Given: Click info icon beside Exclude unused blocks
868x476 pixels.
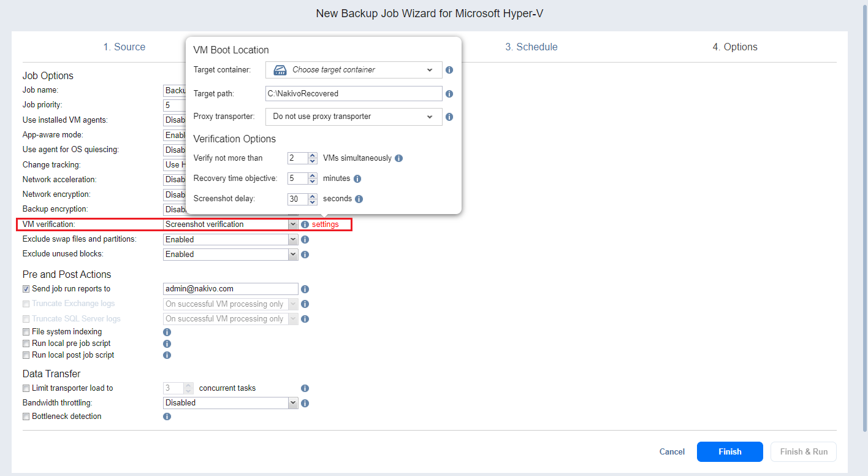Looking at the screenshot, I should pos(305,255).
